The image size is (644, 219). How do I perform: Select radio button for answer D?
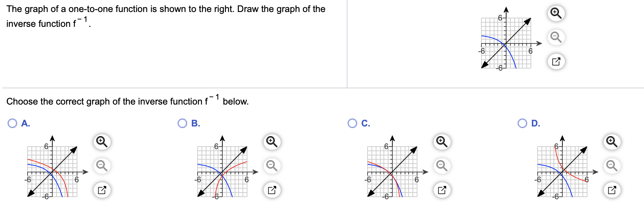[522, 124]
